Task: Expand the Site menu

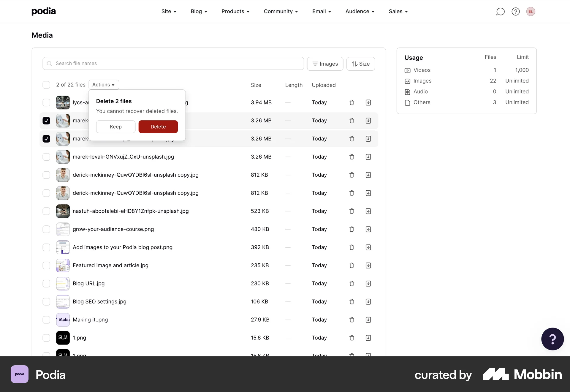Action: click(x=169, y=11)
